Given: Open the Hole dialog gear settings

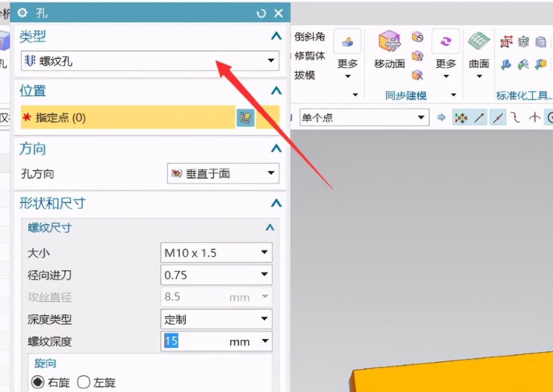Looking at the screenshot, I should point(22,13).
